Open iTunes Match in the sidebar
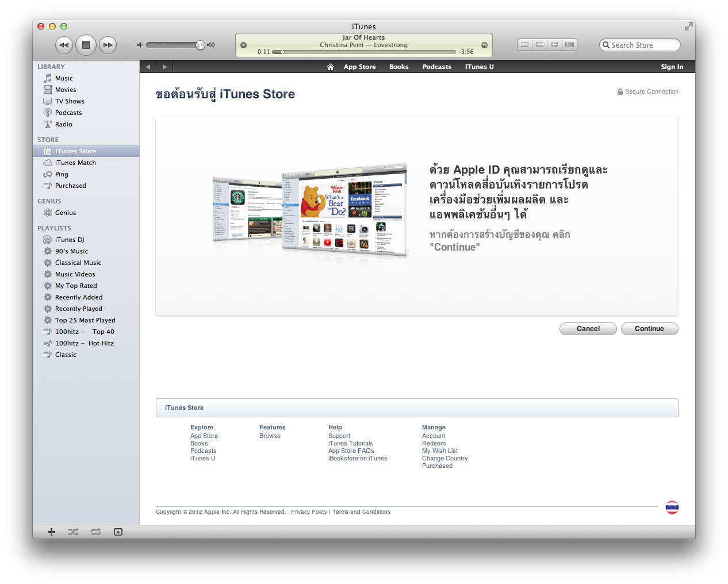 pyautogui.click(x=86, y=163)
